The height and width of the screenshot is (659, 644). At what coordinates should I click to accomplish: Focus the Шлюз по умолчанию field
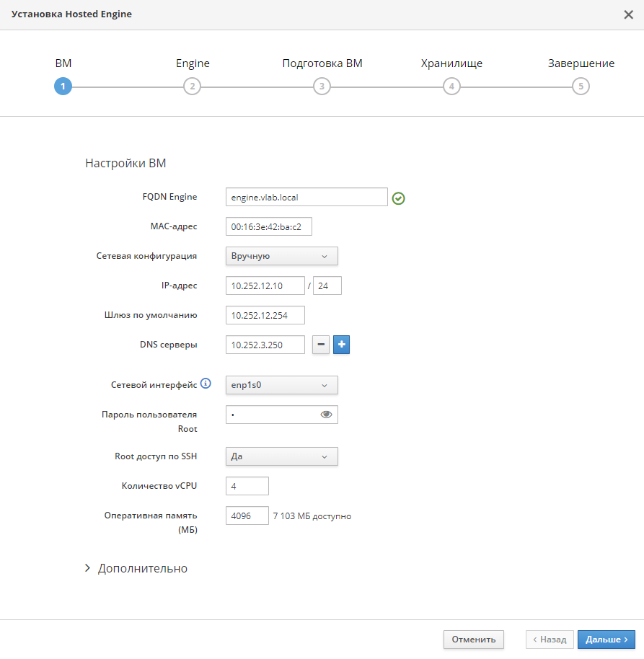pos(265,315)
